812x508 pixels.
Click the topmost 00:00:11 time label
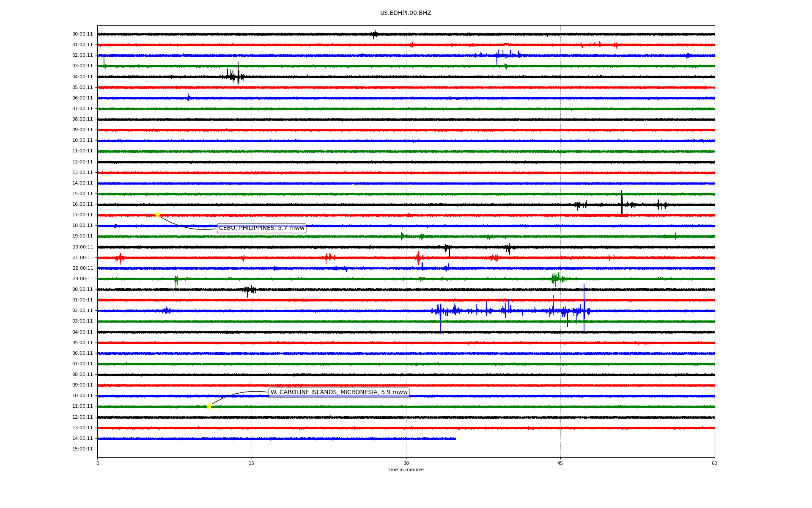[82, 34]
